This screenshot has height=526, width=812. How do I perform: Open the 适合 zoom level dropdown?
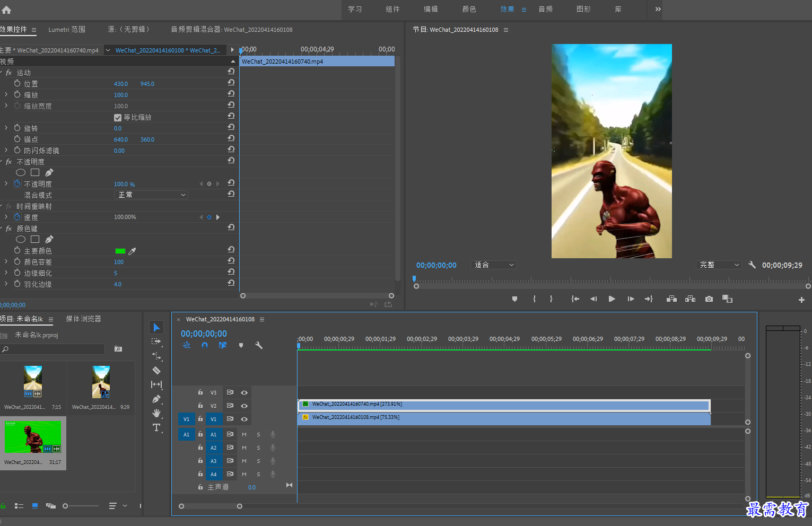click(x=493, y=265)
